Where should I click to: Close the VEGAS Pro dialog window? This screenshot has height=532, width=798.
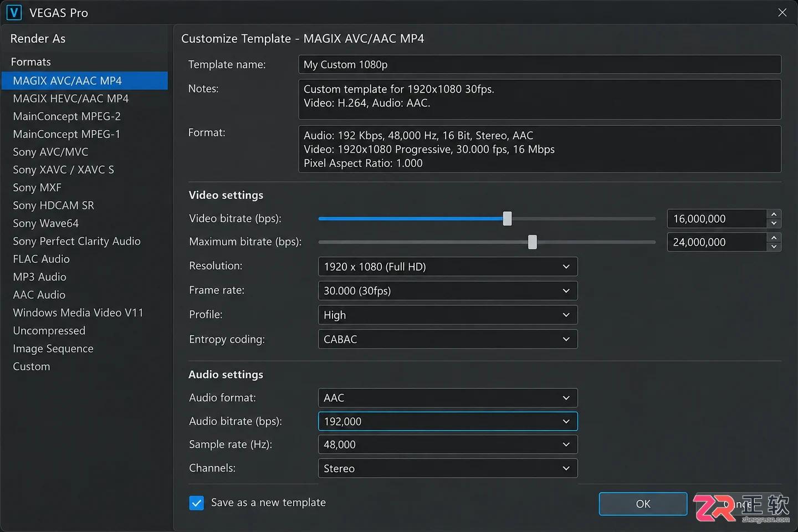[782, 12]
